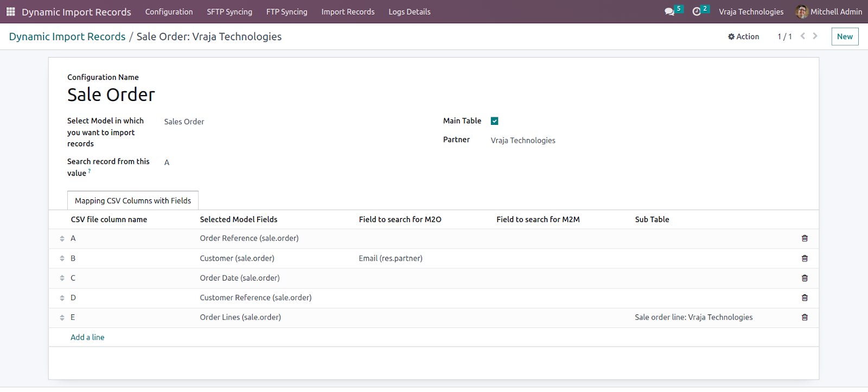Screen dimensions: 868x392
Task: Open the SFTP Syncing menu
Action: [229, 11]
